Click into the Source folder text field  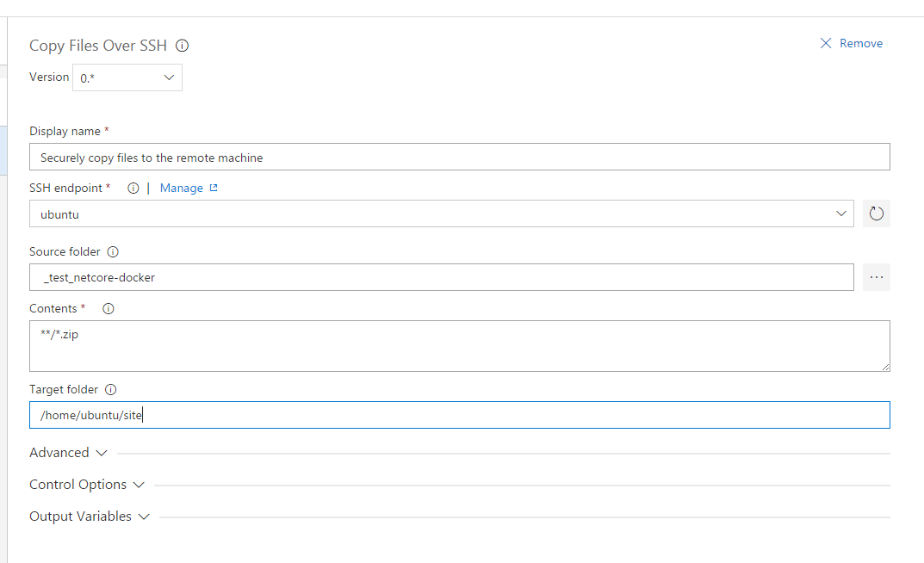click(442, 277)
